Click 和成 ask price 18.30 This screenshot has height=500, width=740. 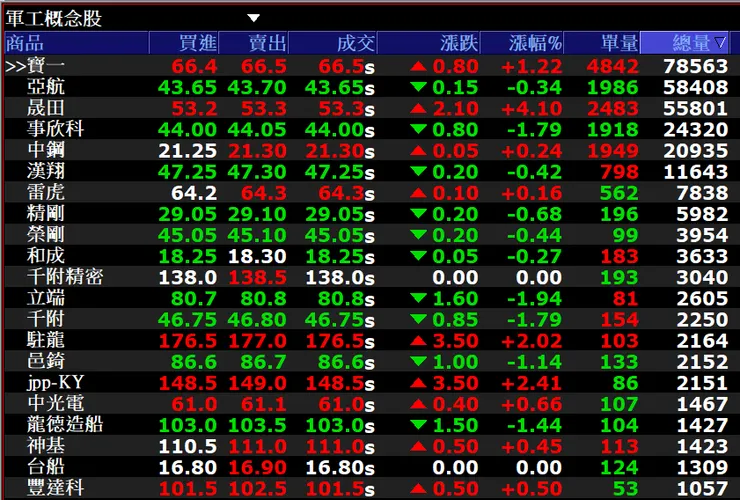click(x=257, y=256)
